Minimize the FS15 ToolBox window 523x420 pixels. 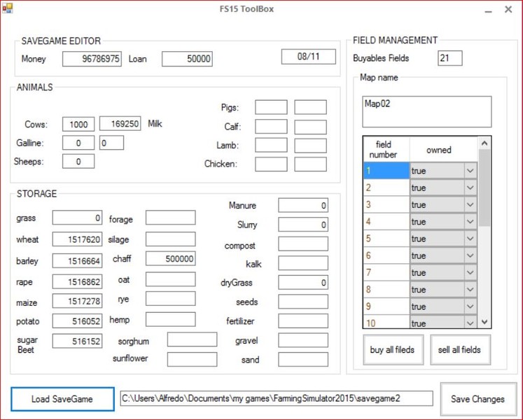tap(488, 10)
